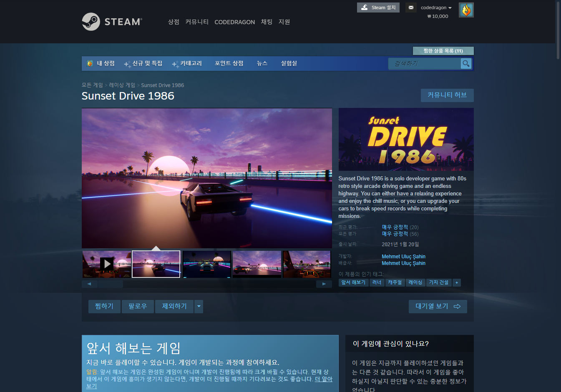Click the ₩10,000 wallet balance
The height and width of the screenshot is (392, 561).
click(438, 16)
